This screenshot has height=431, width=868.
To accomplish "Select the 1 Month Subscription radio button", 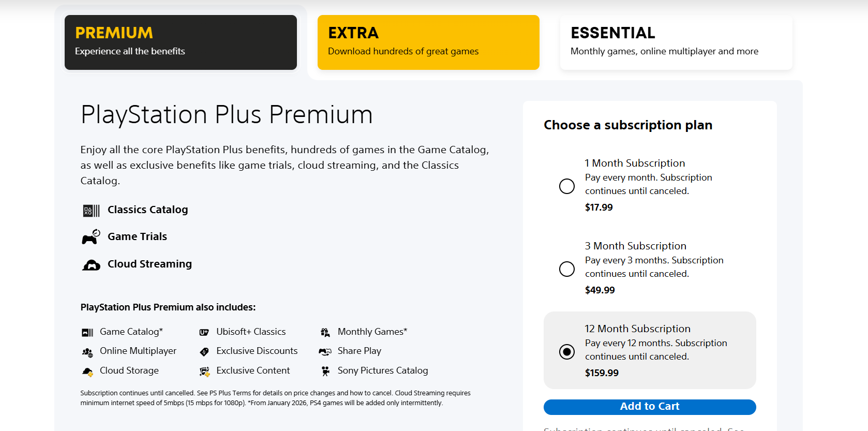I will tap(567, 186).
